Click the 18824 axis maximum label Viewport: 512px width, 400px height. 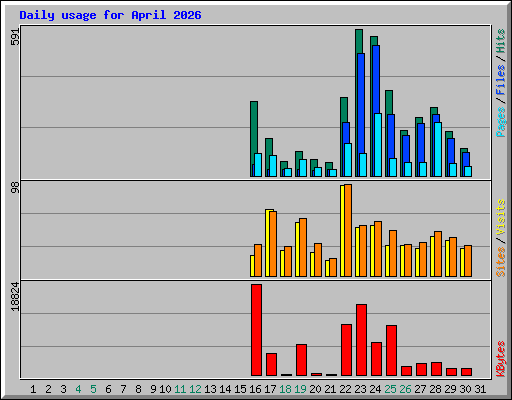[15, 297]
